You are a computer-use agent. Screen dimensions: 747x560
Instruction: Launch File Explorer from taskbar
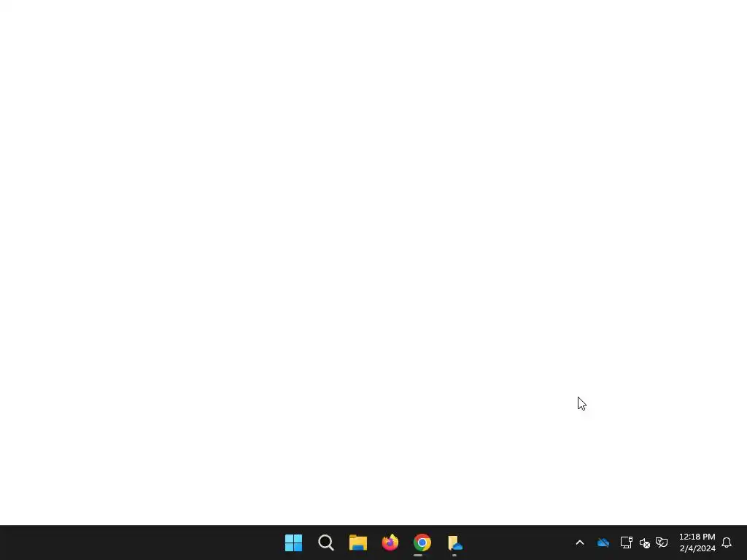(x=357, y=542)
